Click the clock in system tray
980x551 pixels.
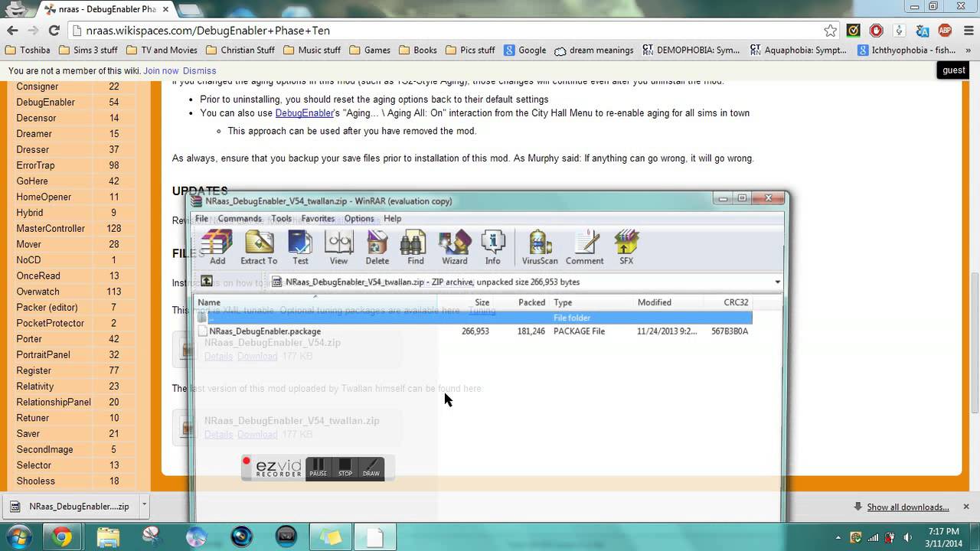click(942, 537)
